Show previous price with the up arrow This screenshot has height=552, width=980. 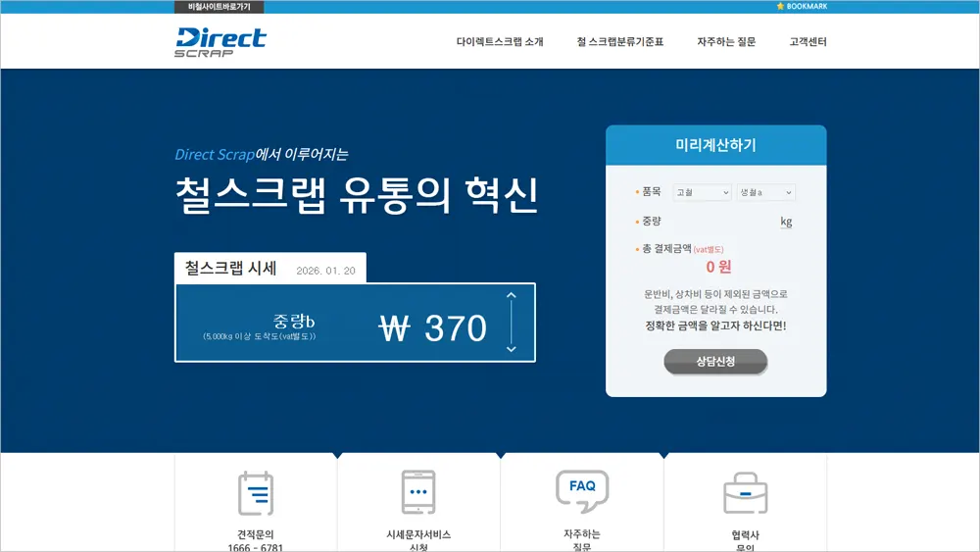point(511,295)
